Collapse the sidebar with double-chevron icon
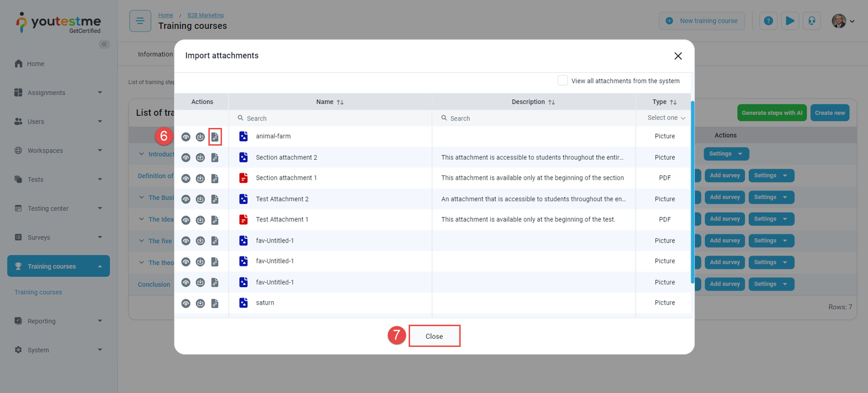This screenshot has height=393, width=868. point(104,44)
